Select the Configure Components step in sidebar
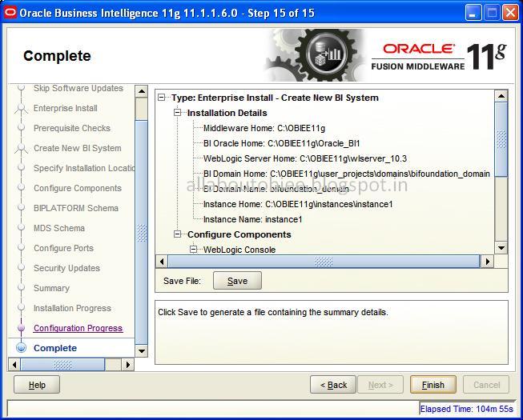Screen dimensions: 523x420 pos(78,188)
